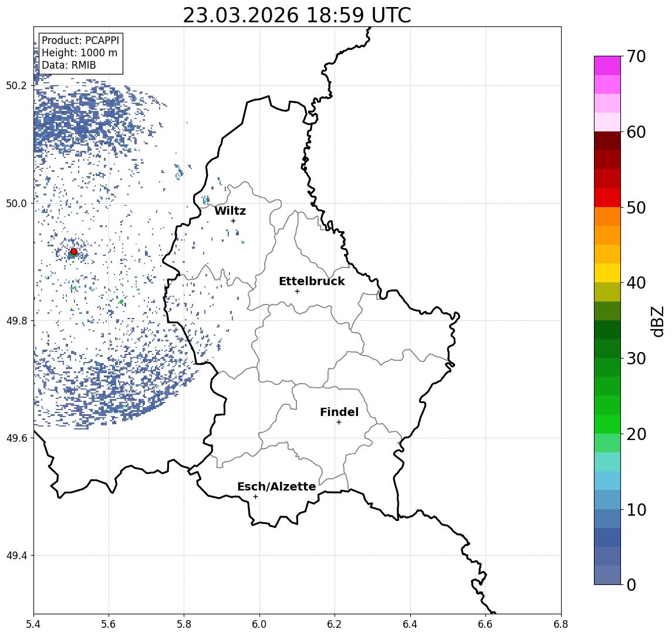Image resolution: width=672 pixels, height=636 pixels.
Task: Click the longitude tick label 6.2
Action: [x=335, y=624]
